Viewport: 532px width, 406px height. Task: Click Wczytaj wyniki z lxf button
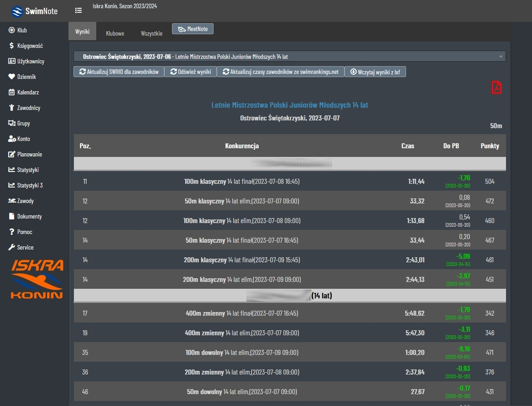click(x=375, y=72)
